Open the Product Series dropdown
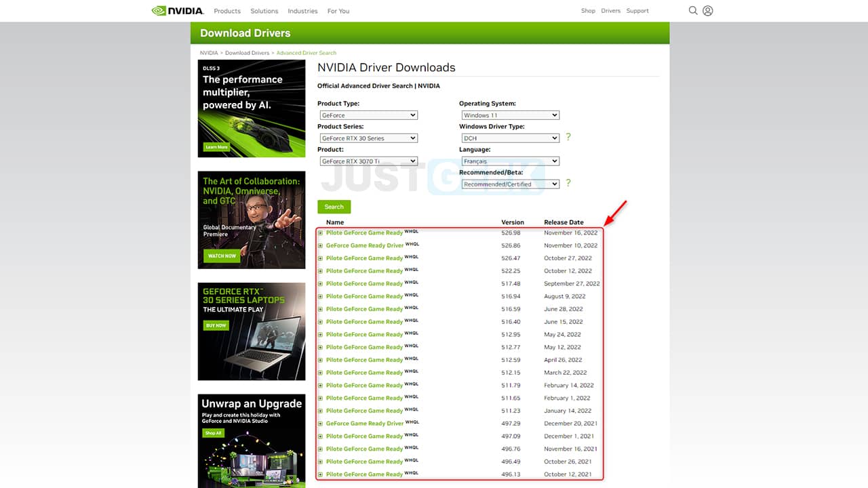 coord(369,138)
